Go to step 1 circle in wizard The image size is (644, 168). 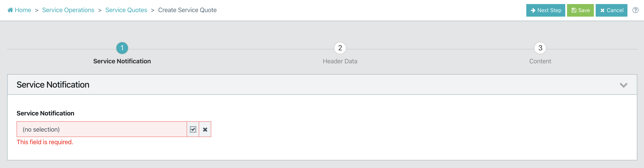122,48
